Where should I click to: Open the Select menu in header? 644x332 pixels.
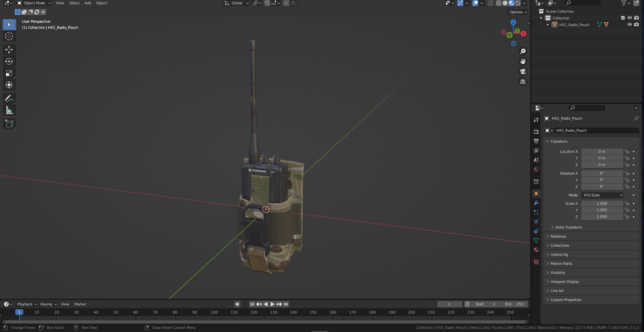74,3
